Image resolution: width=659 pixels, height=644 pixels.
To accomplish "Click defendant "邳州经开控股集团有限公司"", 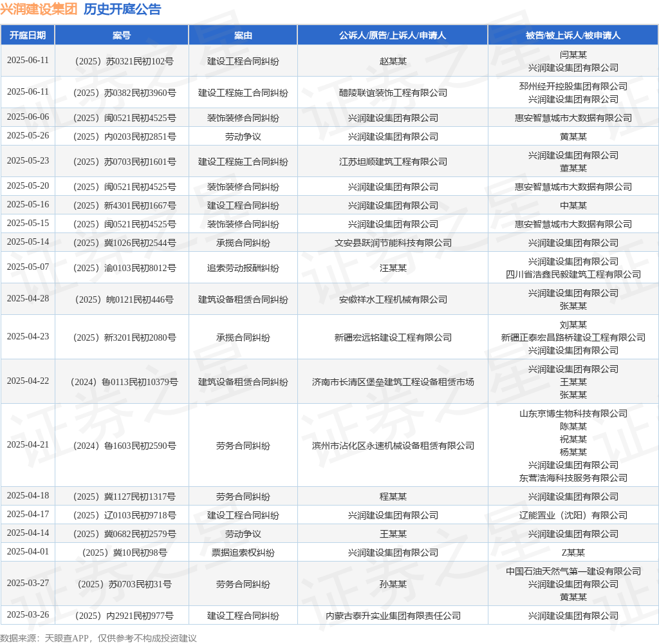I will (x=573, y=86).
